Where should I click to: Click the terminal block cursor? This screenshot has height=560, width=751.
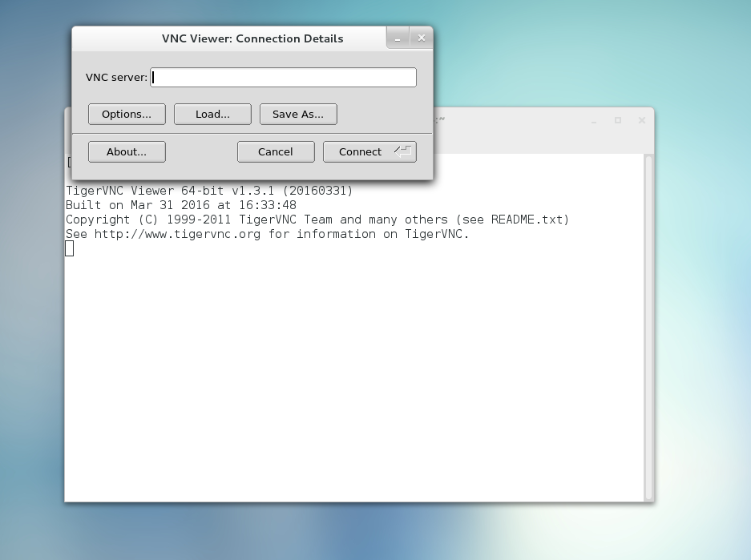(70, 248)
